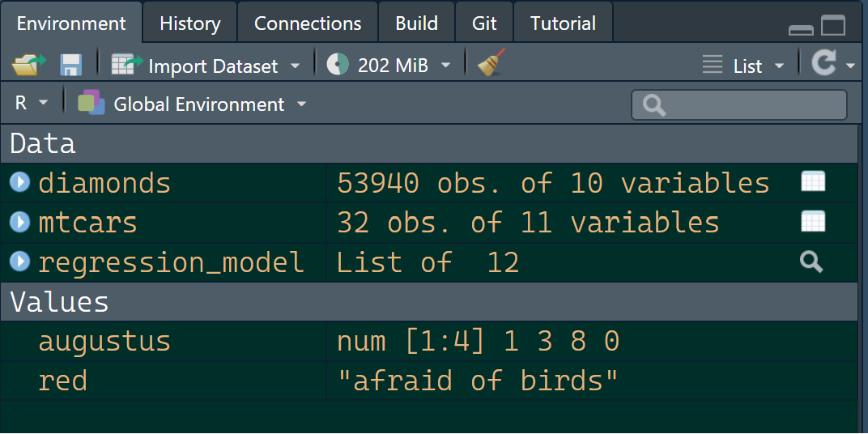The height and width of the screenshot is (434, 868).
Task: Open the Global Environment dropdown
Action: click(193, 104)
